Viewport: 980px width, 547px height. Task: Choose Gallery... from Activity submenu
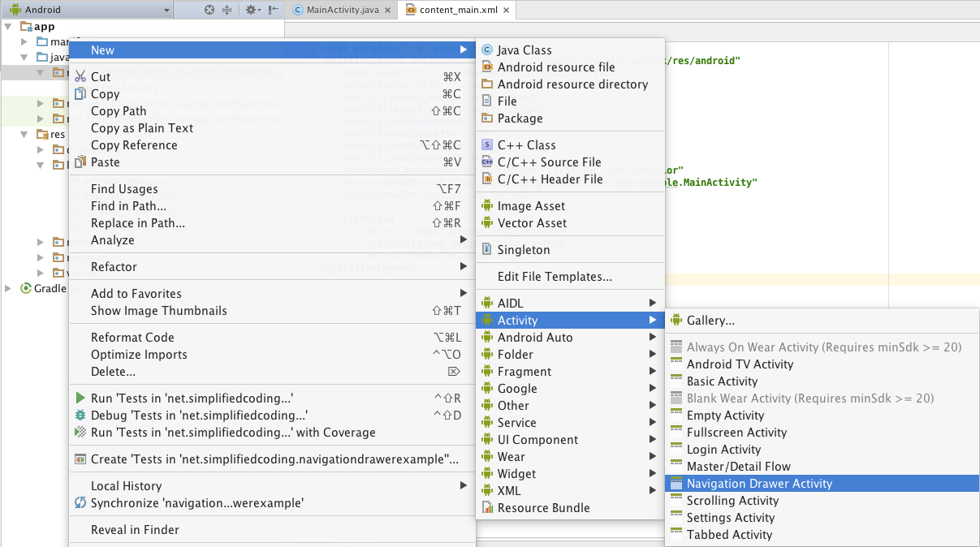tap(710, 321)
